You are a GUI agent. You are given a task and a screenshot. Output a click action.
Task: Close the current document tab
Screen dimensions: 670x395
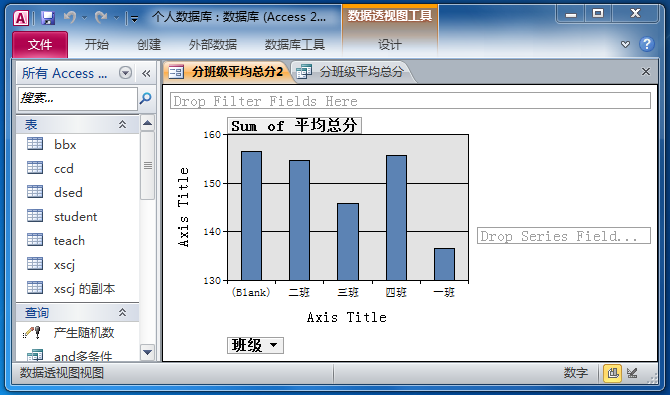(646, 72)
